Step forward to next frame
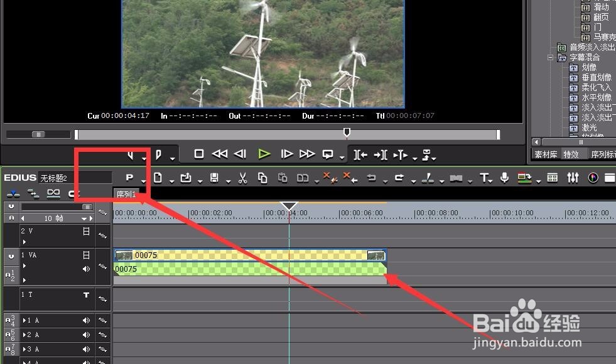The height and width of the screenshot is (364, 616). pos(287,154)
